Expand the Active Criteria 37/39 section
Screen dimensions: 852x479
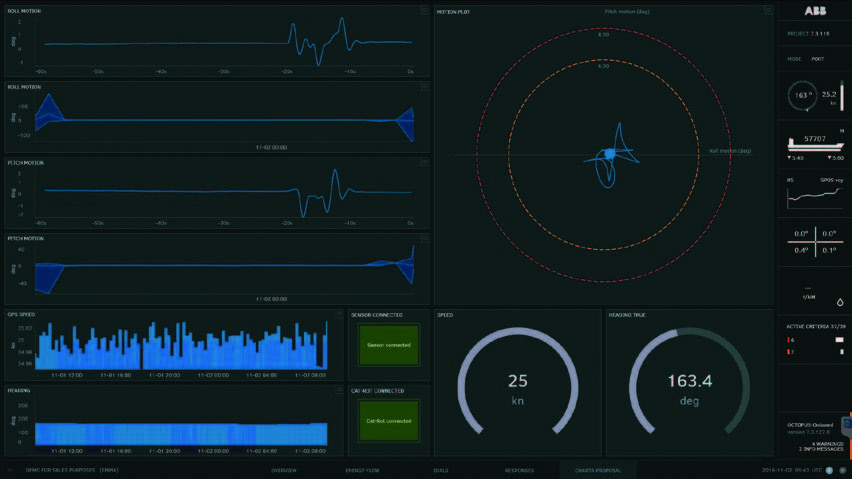click(814, 325)
